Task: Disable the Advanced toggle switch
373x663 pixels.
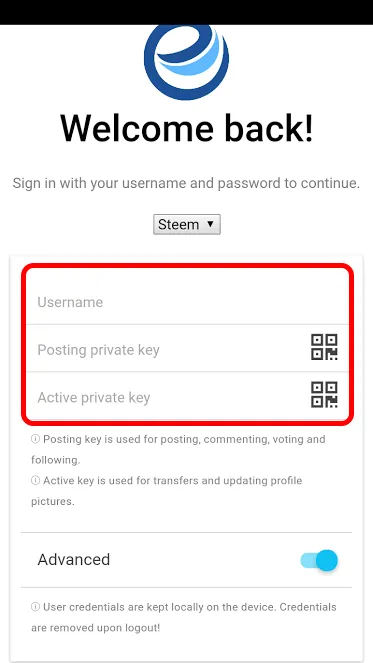Action: (x=319, y=560)
